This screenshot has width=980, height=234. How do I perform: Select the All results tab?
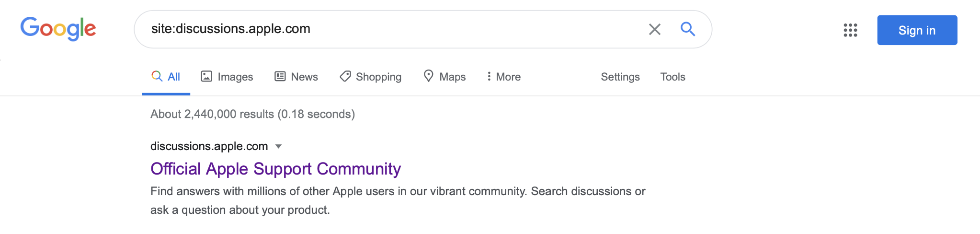pyautogui.click(x=173, y=77)
